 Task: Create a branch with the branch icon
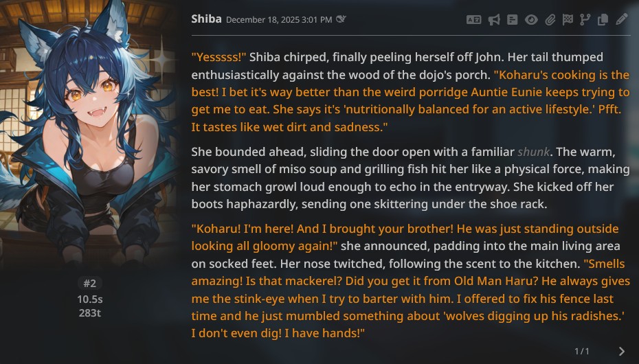pyautogui.click(x=585, y=20)
